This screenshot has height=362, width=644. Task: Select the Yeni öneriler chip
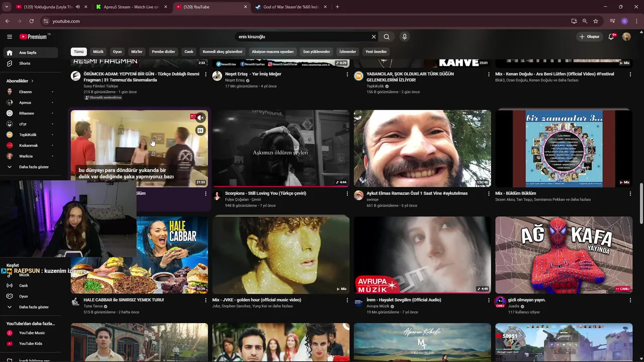pos(376,52)
